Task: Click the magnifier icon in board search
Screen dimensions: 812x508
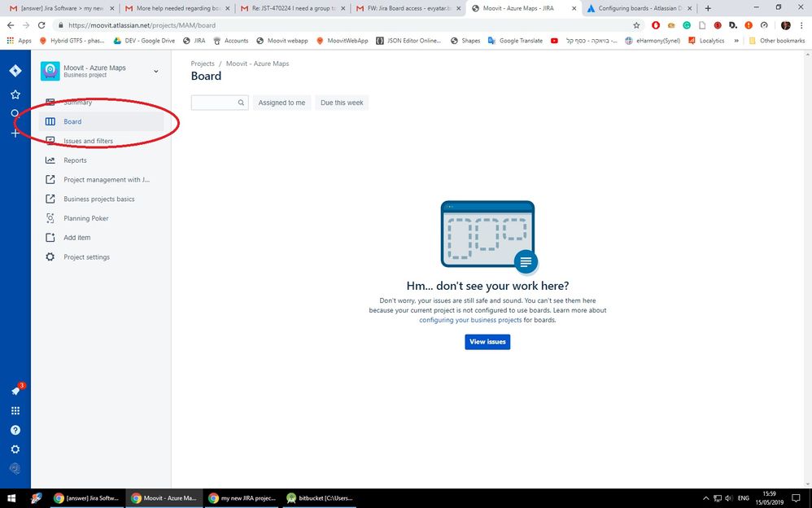Action: tap(241, 103)
